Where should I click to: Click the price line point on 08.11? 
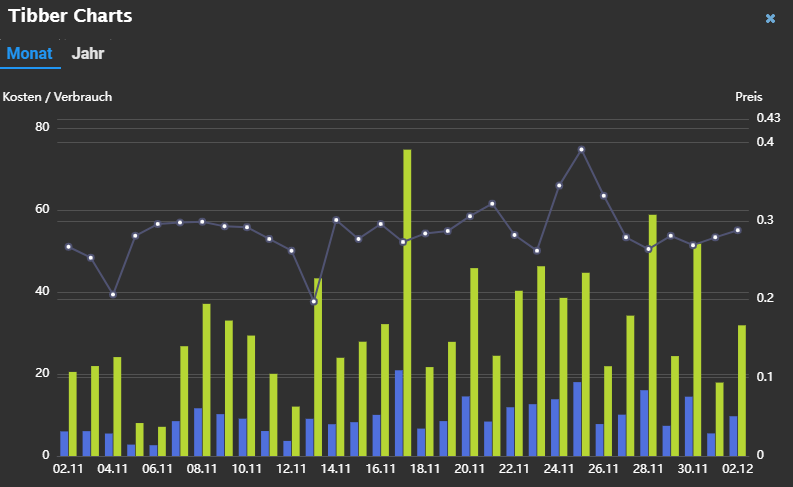tap(202, 222)
